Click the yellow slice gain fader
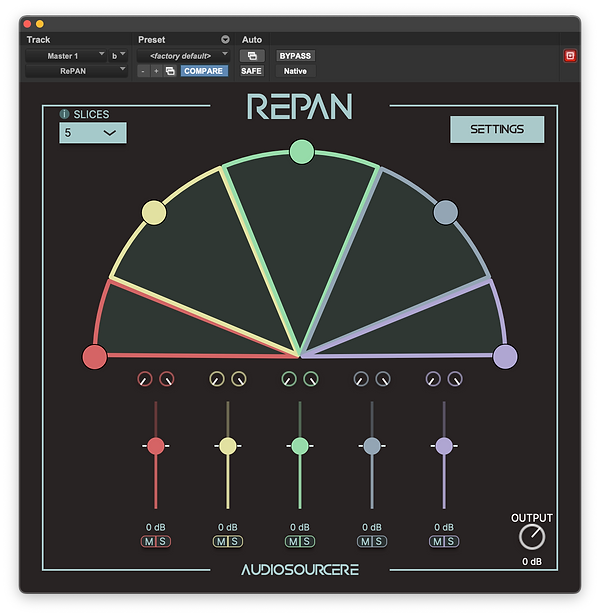 click(x=228, y=446)
